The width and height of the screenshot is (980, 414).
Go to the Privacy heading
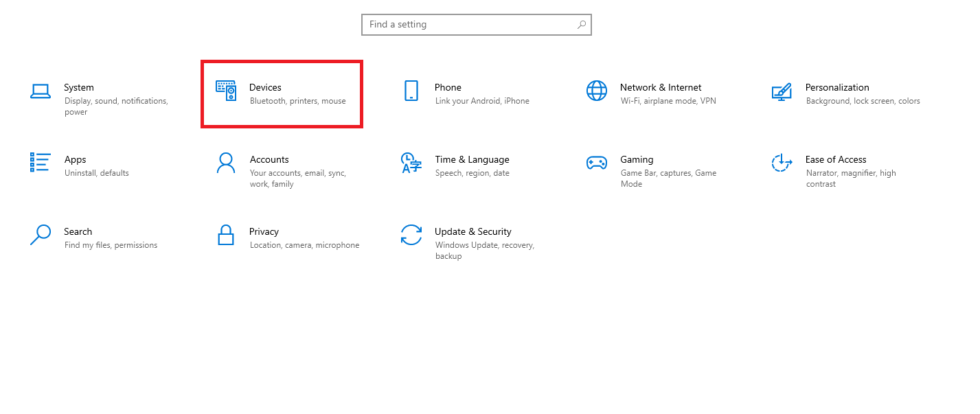264,231
